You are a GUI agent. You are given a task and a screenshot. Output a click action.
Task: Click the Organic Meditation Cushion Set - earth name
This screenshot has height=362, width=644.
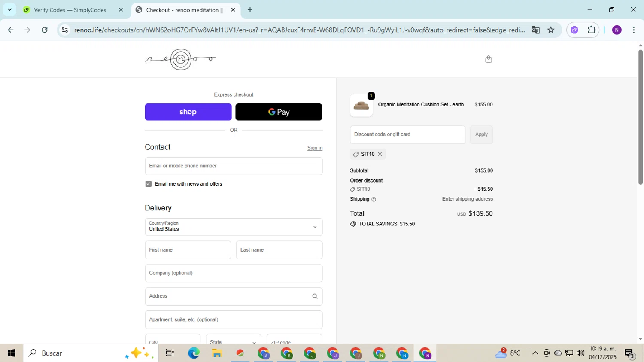click(x=421, y=105)
